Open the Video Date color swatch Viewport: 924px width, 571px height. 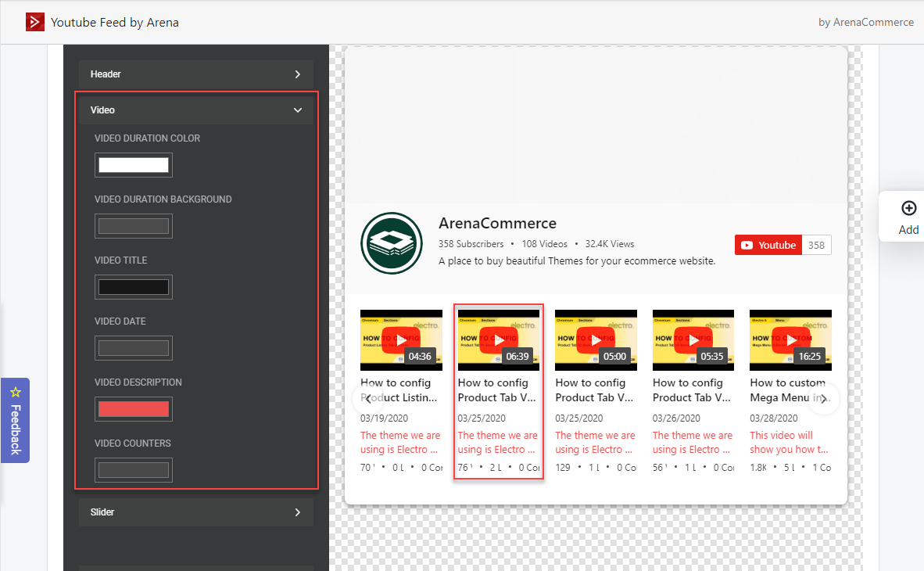tap(134, 348)
